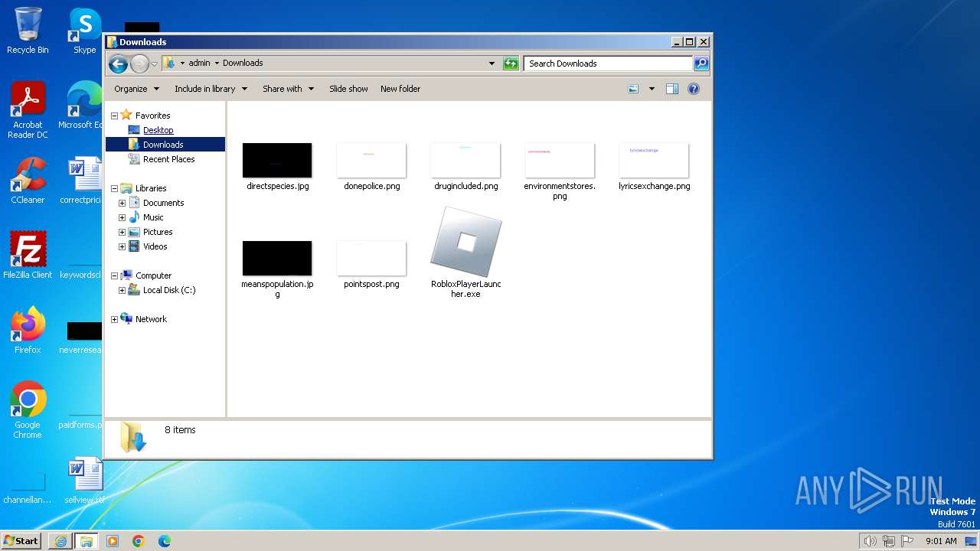This screenshot has width=980, height=551.
Task: Focus the Search Downloads field
Action: tap(609, 64)
